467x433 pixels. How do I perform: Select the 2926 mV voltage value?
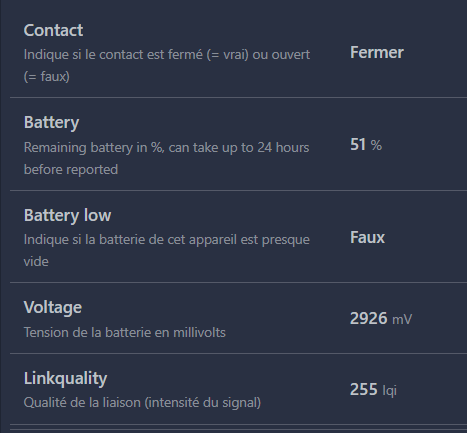click(x=381, y=319)
